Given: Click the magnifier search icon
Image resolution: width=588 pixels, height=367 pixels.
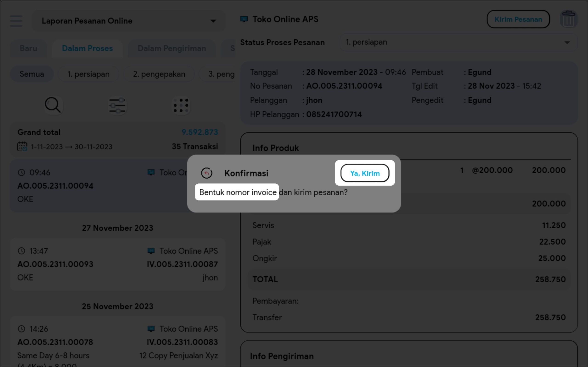Looking at the screenshot, I should coord(53,105).
